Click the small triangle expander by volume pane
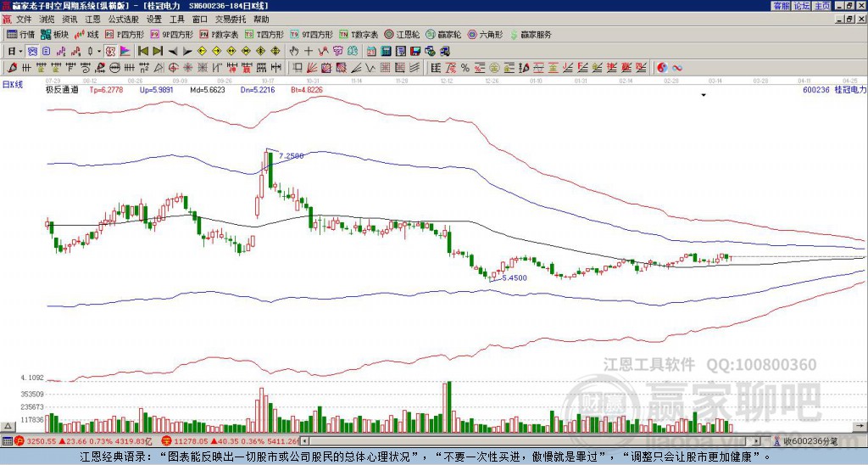This screenshot has width=868, height=465. tap(7, 426)
